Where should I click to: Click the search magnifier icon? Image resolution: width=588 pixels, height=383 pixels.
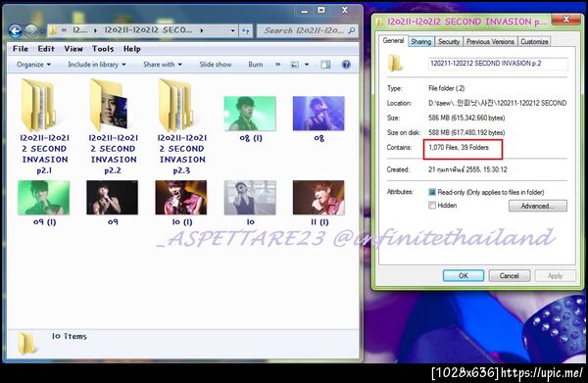point(352,30)
